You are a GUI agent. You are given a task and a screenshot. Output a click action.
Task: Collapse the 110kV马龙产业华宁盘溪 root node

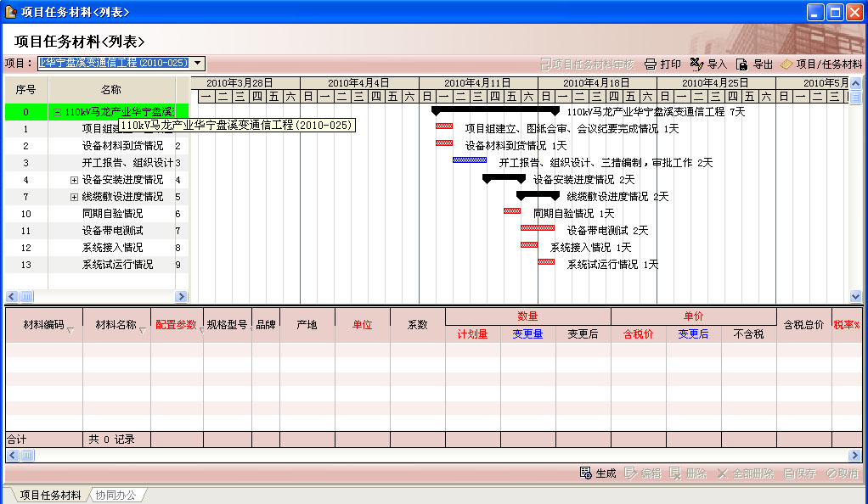click(x=57, y=111)
